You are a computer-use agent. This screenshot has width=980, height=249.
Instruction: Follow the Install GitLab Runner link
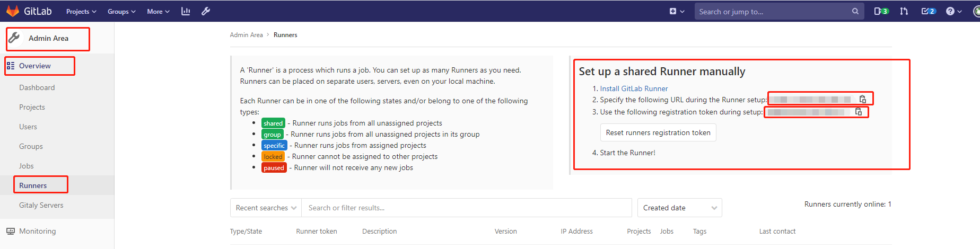[x=634, y=88]
